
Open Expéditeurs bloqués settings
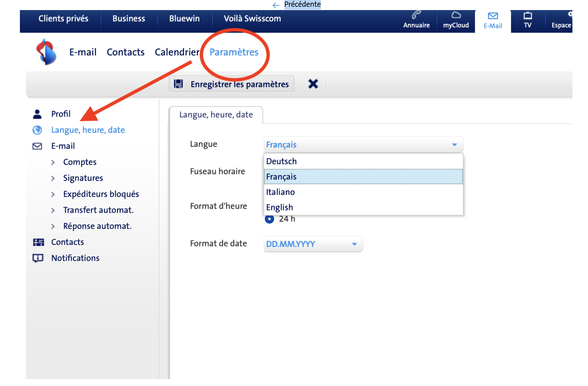[101, 194]
